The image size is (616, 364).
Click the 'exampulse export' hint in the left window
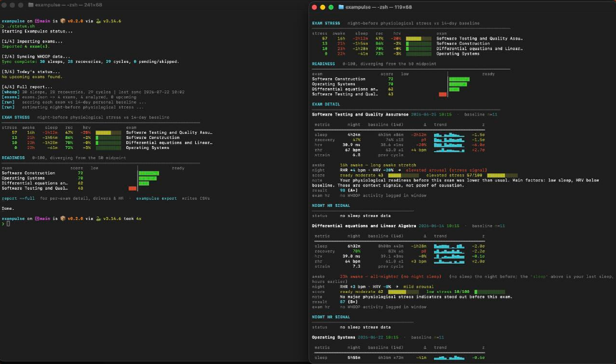[x=156, y=198]
